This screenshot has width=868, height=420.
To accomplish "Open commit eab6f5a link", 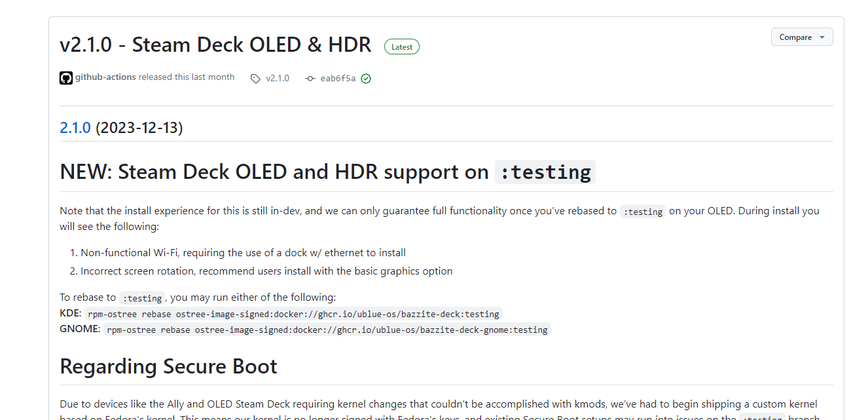I will pyautogui.click(x=338, y=79).
